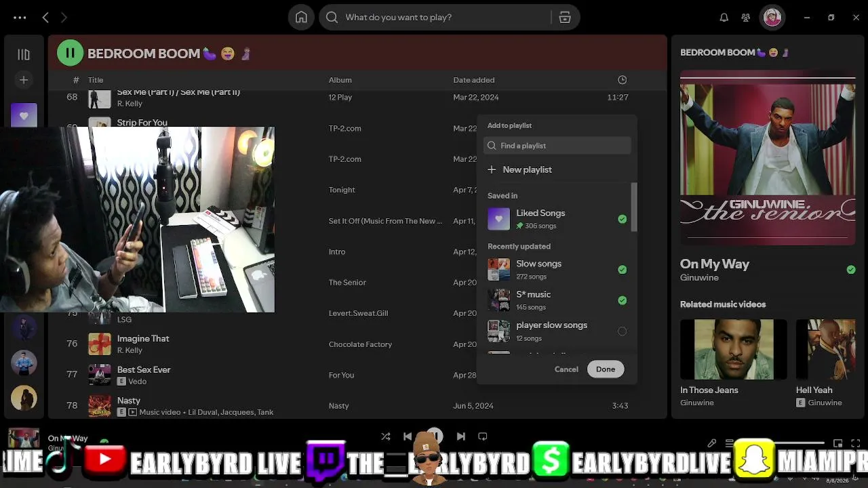Open the Browse icon in search bar
Screen dimensions: 868x488
pyautogui.click(x=565, y=18)
